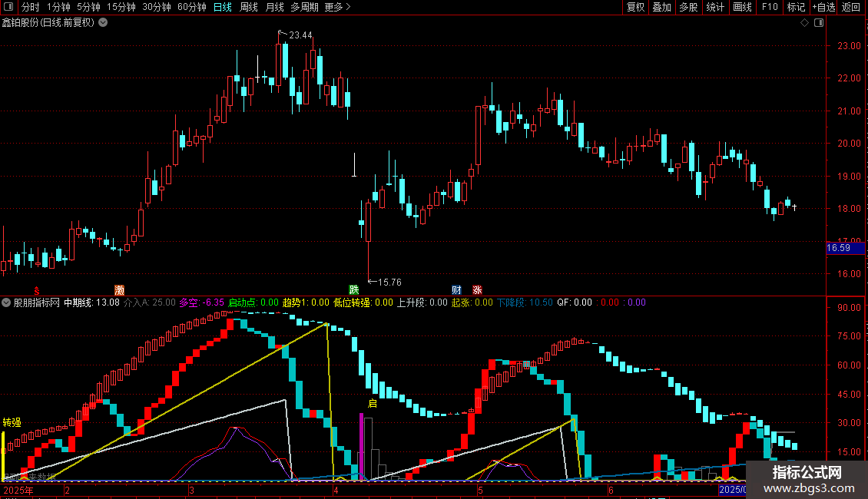Select the 日线 daily chart tab
This screenshot has width=868, height=499.
pos(223,7)
